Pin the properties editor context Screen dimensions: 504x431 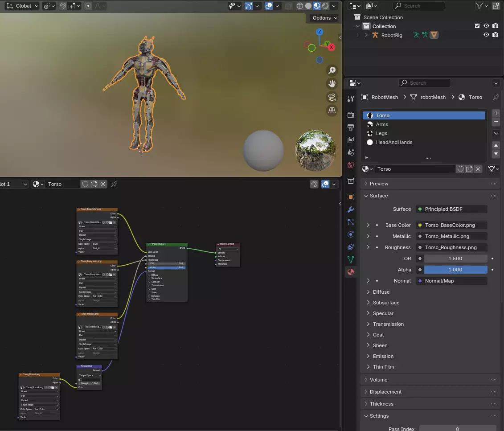pos(496,97)
